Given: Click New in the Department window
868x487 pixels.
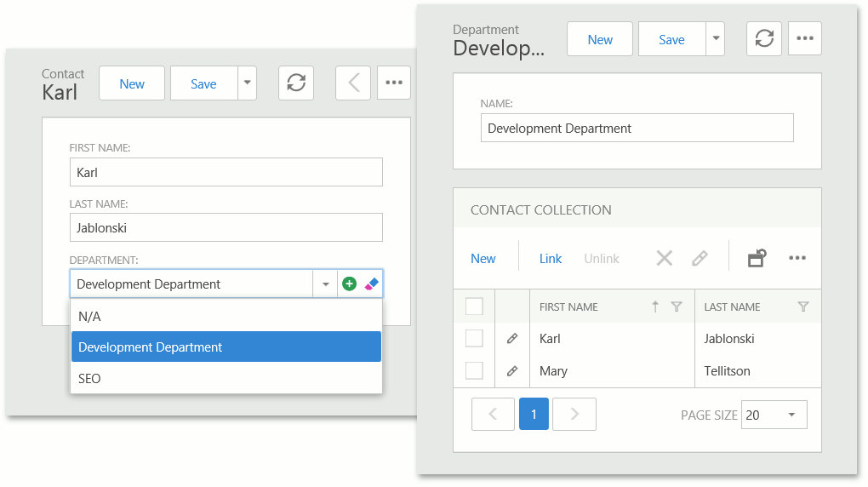Looking at the screenshot, I should tap(600, 39).
